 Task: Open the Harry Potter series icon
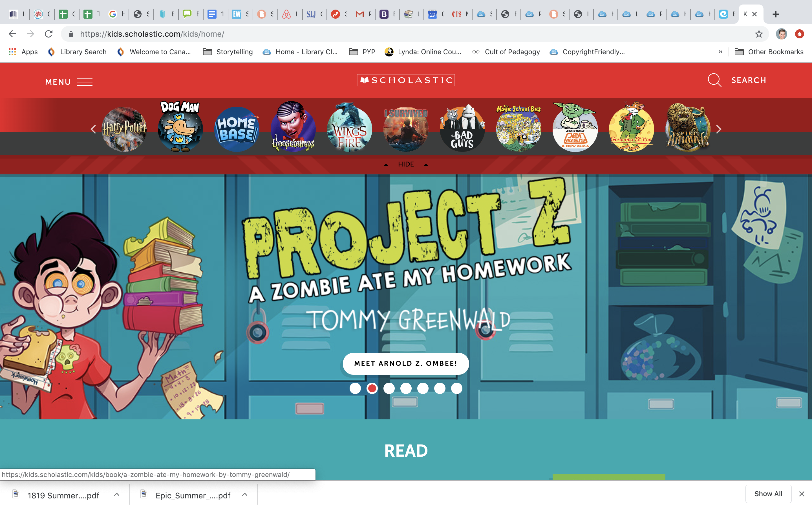tap(124, 129)
